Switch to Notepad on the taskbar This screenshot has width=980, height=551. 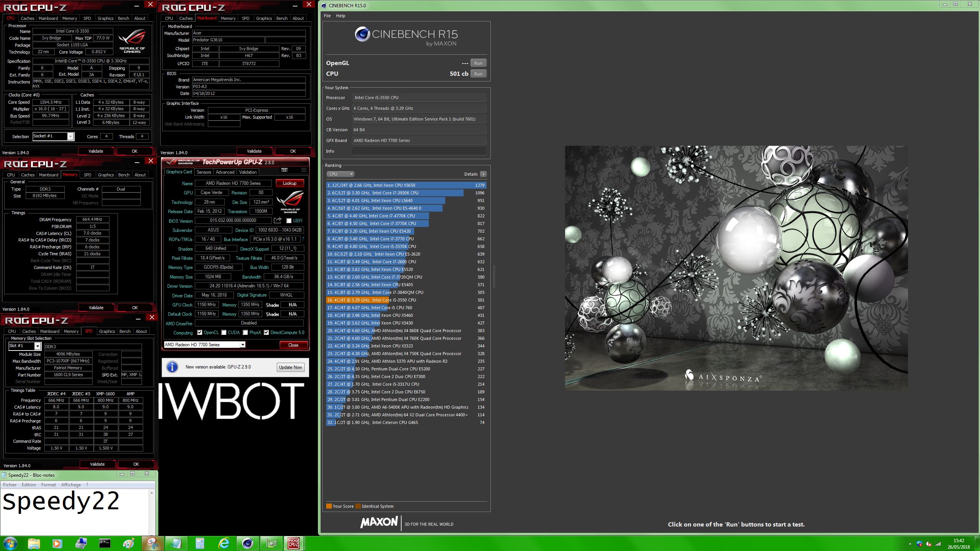(176, 543)
